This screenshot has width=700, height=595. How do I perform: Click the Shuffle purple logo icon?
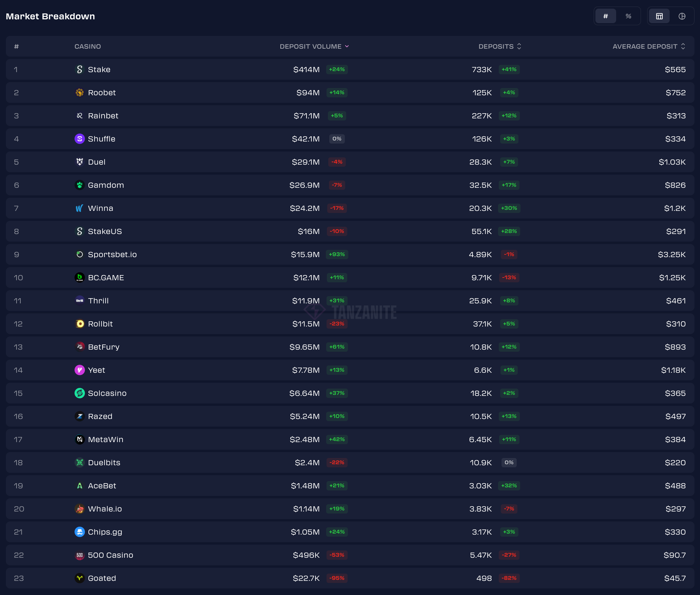(x=79, y=139)
